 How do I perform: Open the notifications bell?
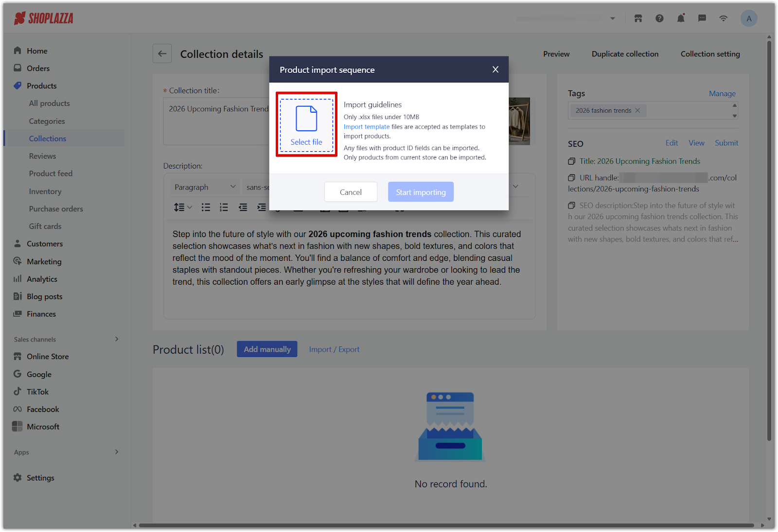pos(681,18)
